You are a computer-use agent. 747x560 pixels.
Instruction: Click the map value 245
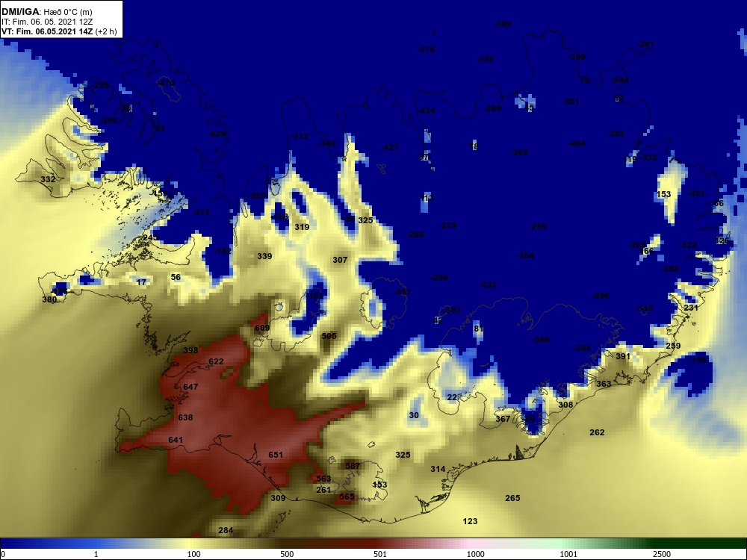point(149,237)
